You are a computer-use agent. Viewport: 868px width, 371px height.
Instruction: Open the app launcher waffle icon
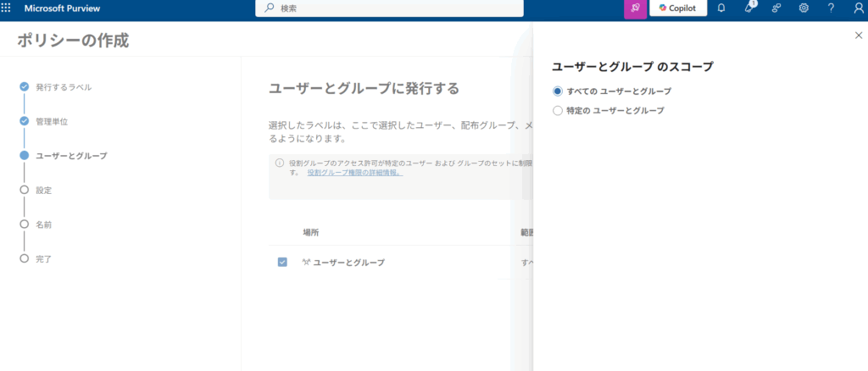pos(7,8)
